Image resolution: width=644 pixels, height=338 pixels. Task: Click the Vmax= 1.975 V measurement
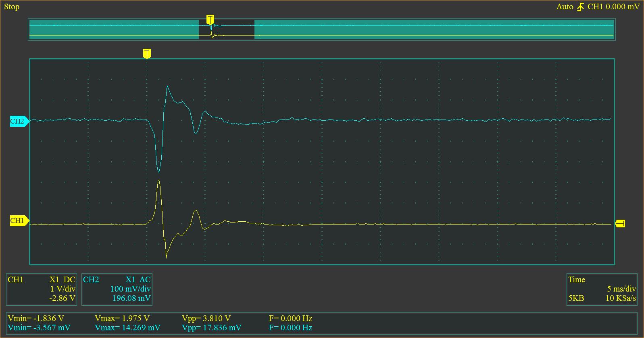pos(122,318)
